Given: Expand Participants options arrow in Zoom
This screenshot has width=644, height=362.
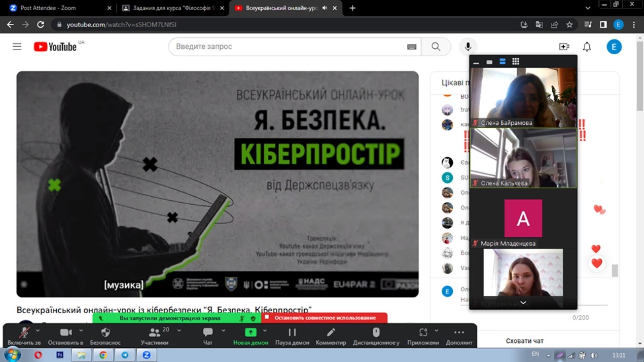Looking at the screenshot, I should click(179, 330).
